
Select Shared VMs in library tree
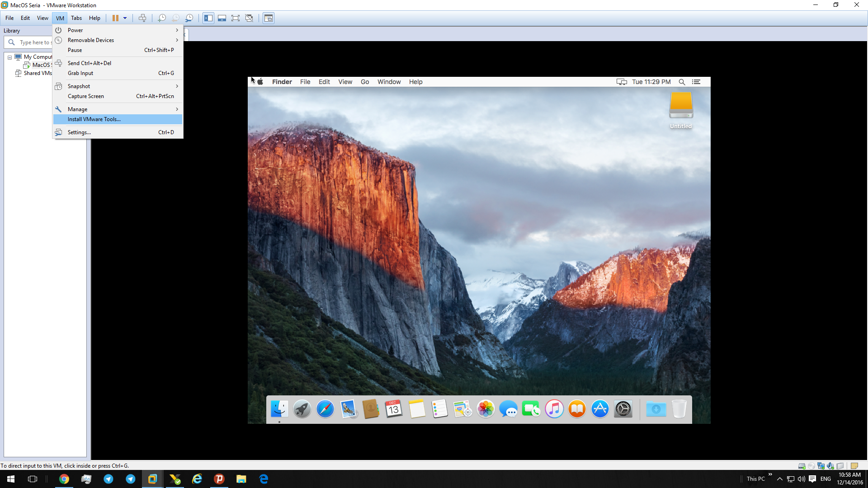coord(34,73)
